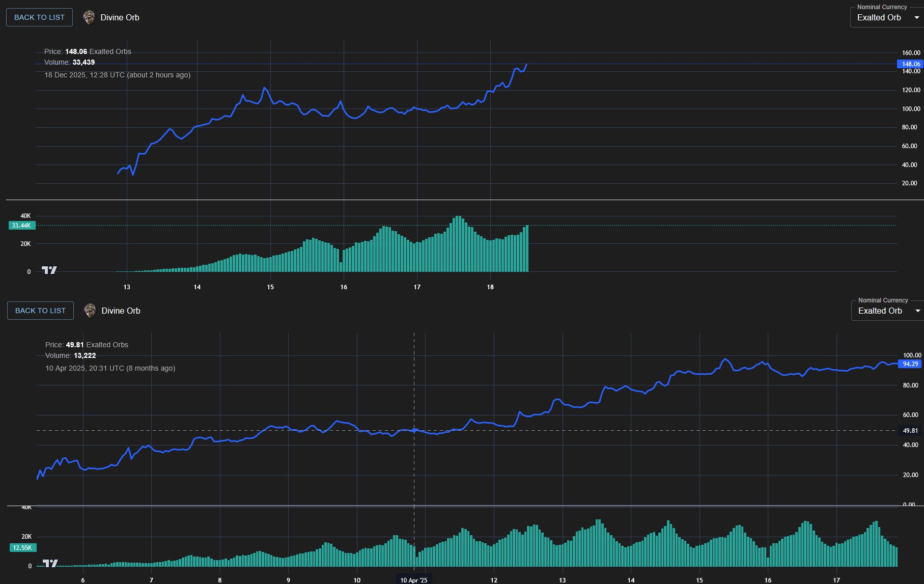This screenshot has width=924, height=584.
Task: Click the blue 94.29 price tag
Action: pyautogui.click(x=909, y=364)
